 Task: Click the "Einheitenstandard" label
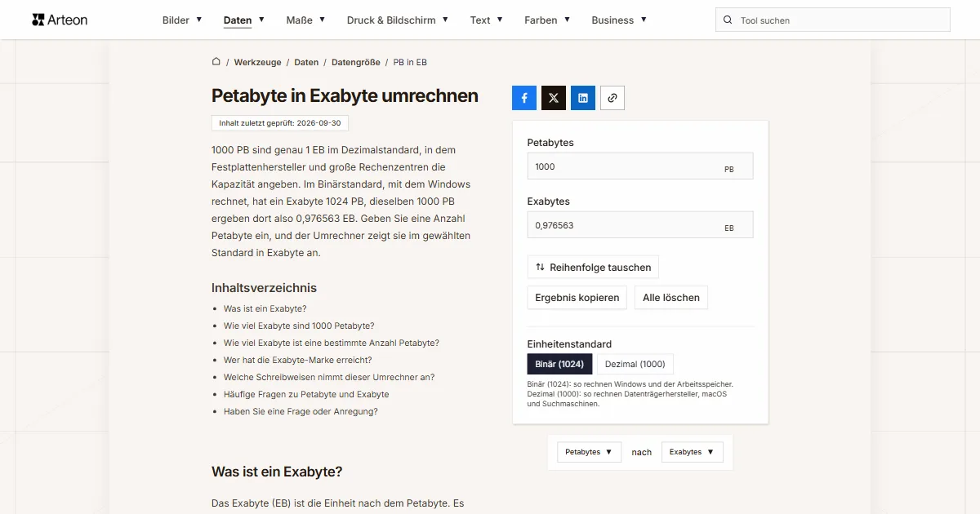569,344
